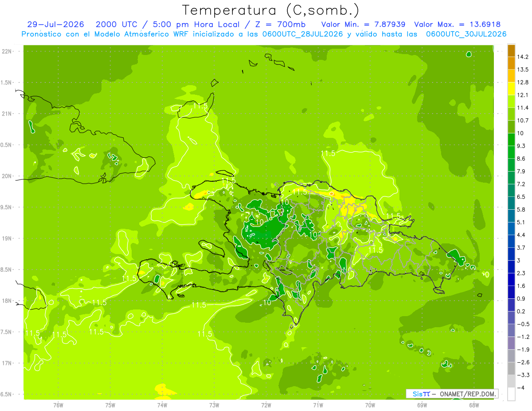Screen dimensions: 532x411
Task: Click the '2000 UTC' time label
Action: tap(117, 24)
